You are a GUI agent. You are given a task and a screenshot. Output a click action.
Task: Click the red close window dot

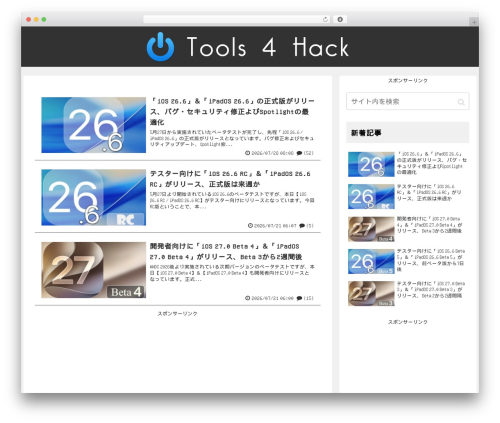tap(29, 20)
